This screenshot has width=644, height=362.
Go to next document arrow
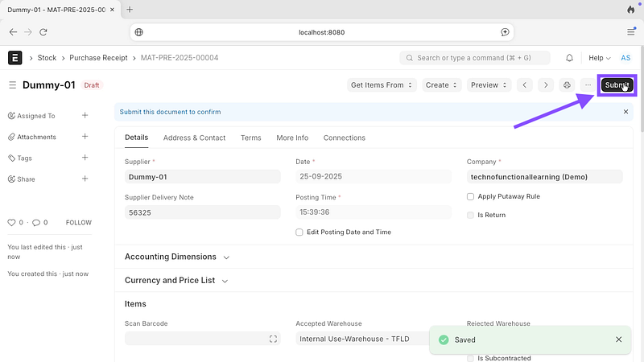[546, 85]
